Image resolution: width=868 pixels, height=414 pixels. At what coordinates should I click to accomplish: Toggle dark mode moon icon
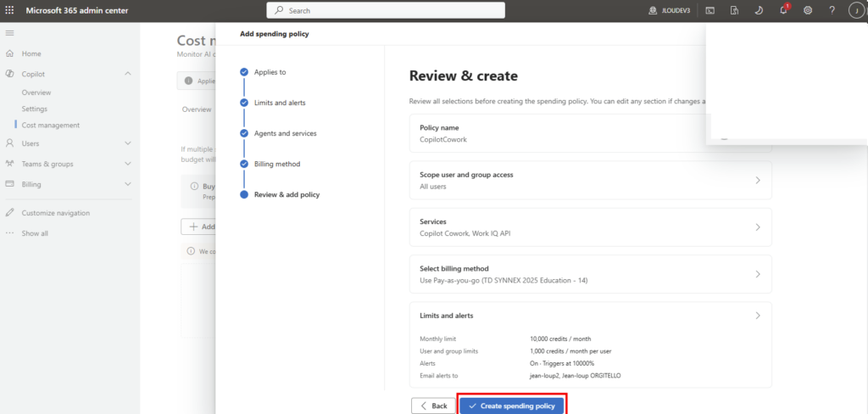pyautogui.click(x=759, y=10)
